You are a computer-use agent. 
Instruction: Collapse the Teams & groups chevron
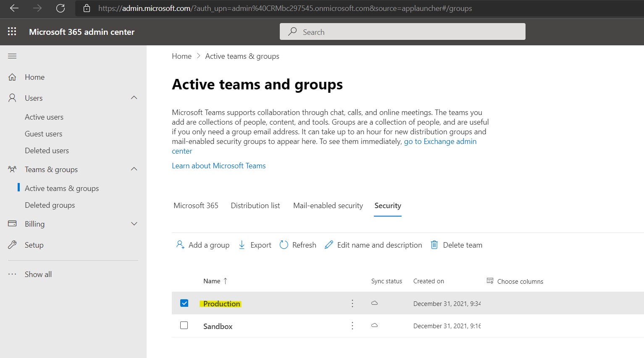pyautogui.click(x=134, y=169)
